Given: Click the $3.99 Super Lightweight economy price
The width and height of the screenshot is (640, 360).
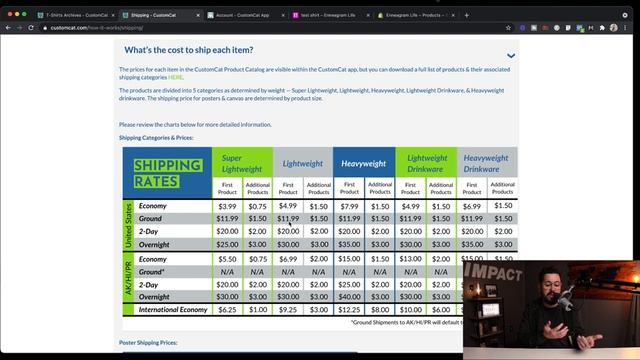Looking at the screenshot, I should point(227,206).
